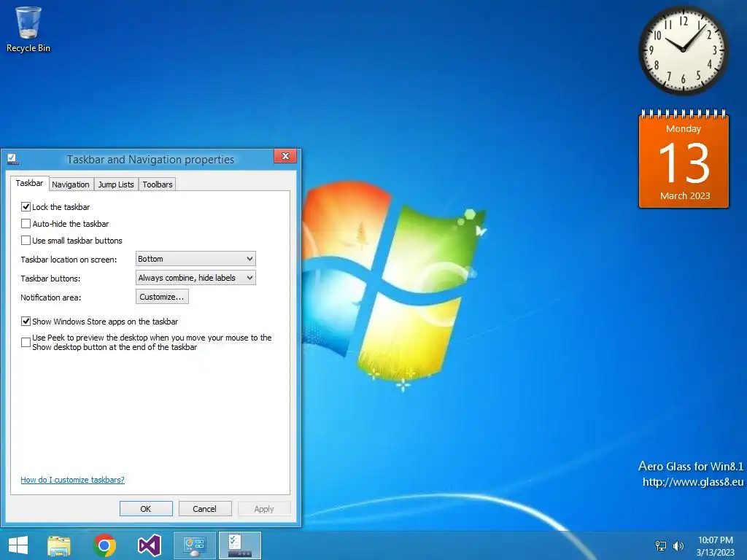Open the How do I customize taskbars link
Image resolution: width=747 pixels, height=560 pixels.
pos(72,480)
